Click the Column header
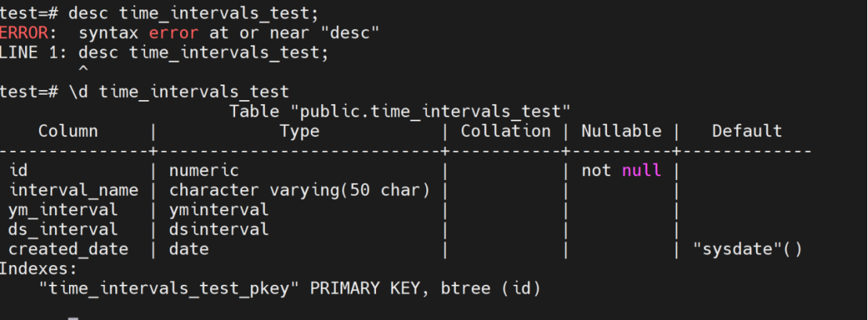The image size is (868, 320). tap(68, 131)
